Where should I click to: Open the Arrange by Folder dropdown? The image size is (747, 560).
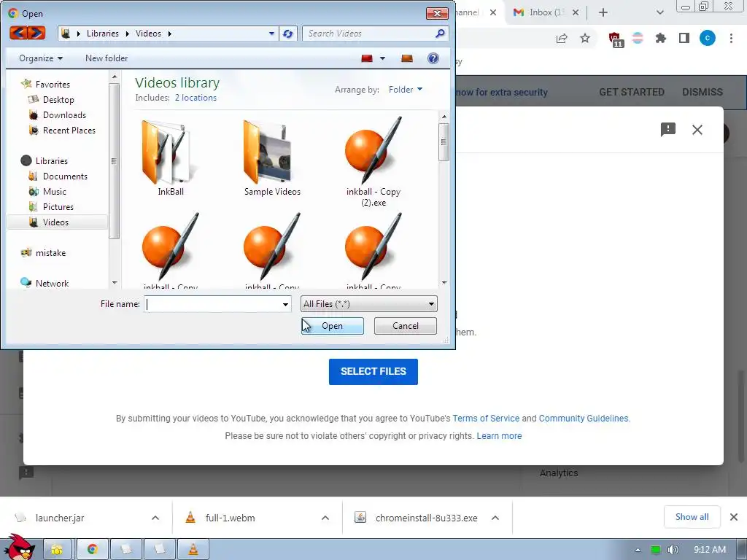click(406, 90)
